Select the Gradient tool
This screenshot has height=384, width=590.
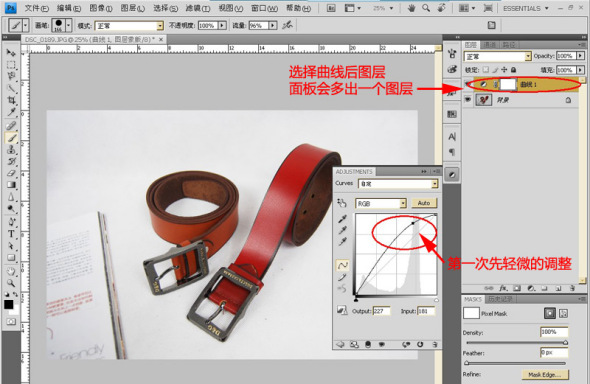(x=11, y=185)
